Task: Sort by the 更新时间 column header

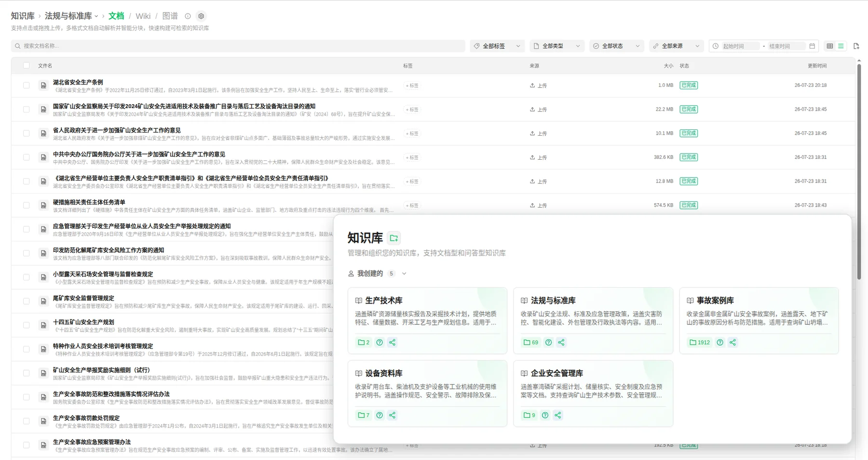Action: [817, 66]
